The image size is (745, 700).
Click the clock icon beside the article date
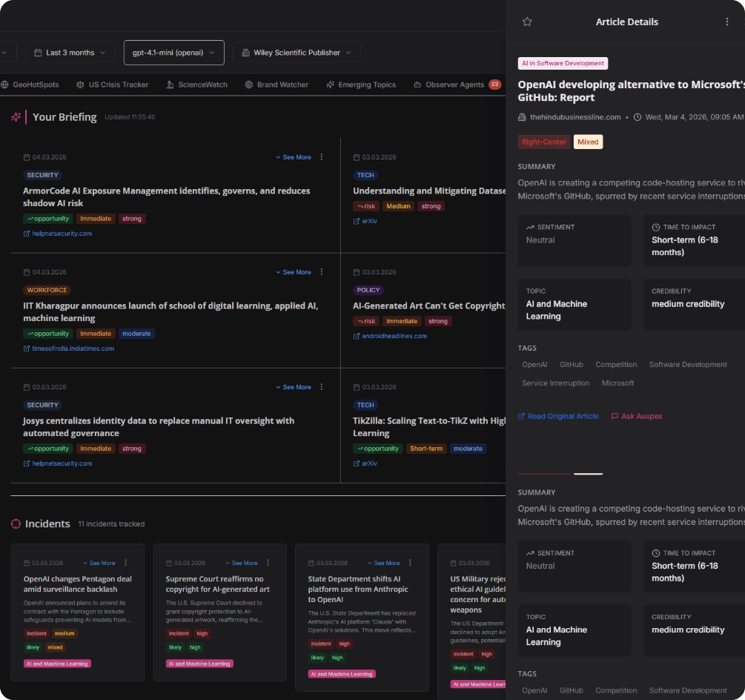[638, 117]
